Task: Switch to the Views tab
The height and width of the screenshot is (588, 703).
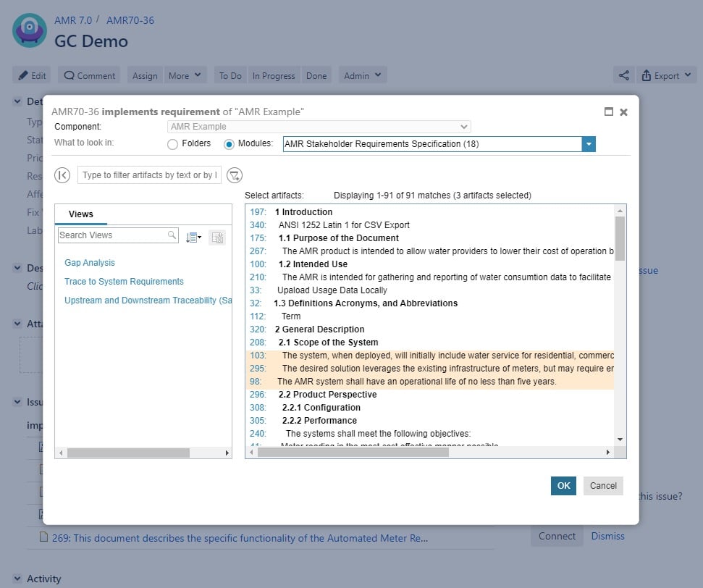Action: pos(80,214)
